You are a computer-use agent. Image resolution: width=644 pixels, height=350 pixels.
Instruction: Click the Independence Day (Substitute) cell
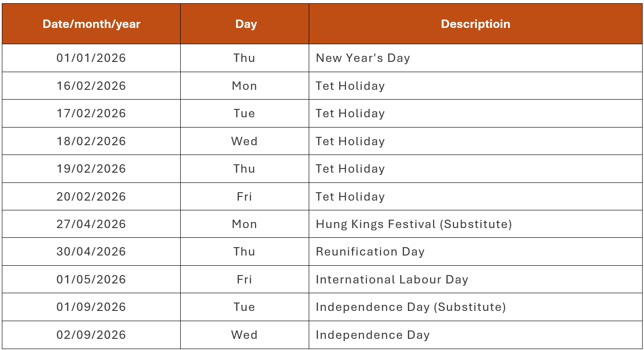pos(410,307)
